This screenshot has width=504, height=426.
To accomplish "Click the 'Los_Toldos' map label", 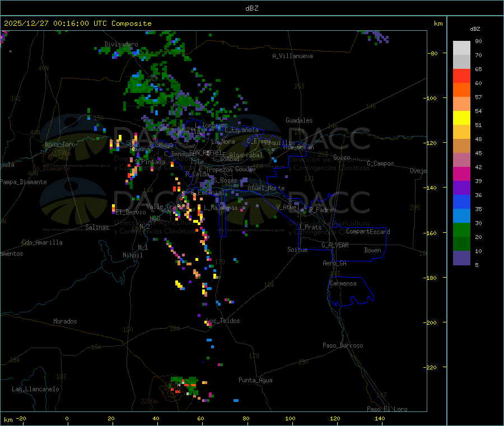I will pyautogui.click(x=223, y=321).
